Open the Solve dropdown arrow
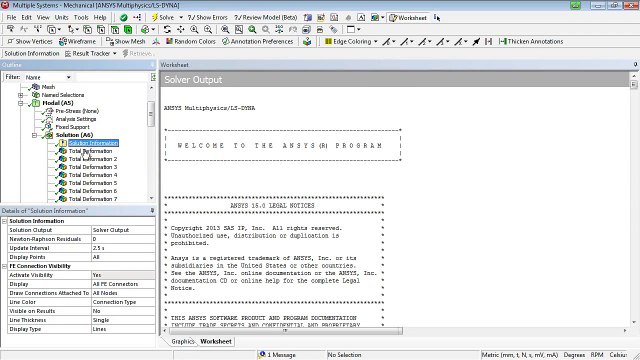This screenshot has width=640, height=360. 181,18
